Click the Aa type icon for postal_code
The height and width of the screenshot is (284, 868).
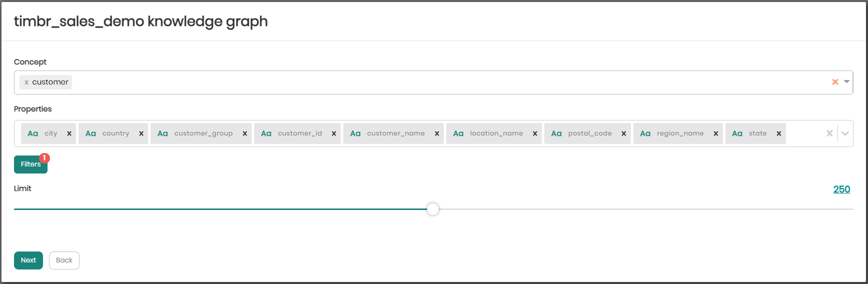pos(556,133)
